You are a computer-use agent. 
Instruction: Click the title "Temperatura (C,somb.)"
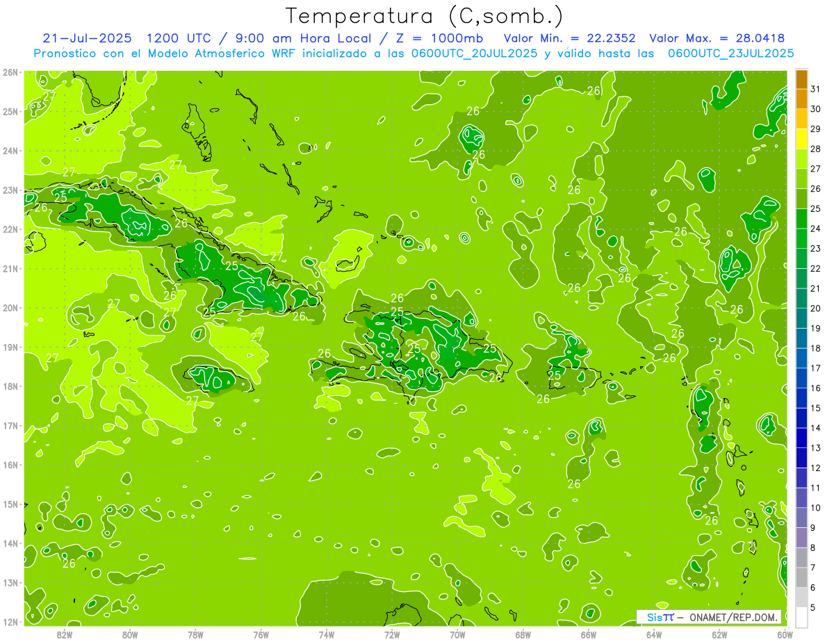(423, 15)
